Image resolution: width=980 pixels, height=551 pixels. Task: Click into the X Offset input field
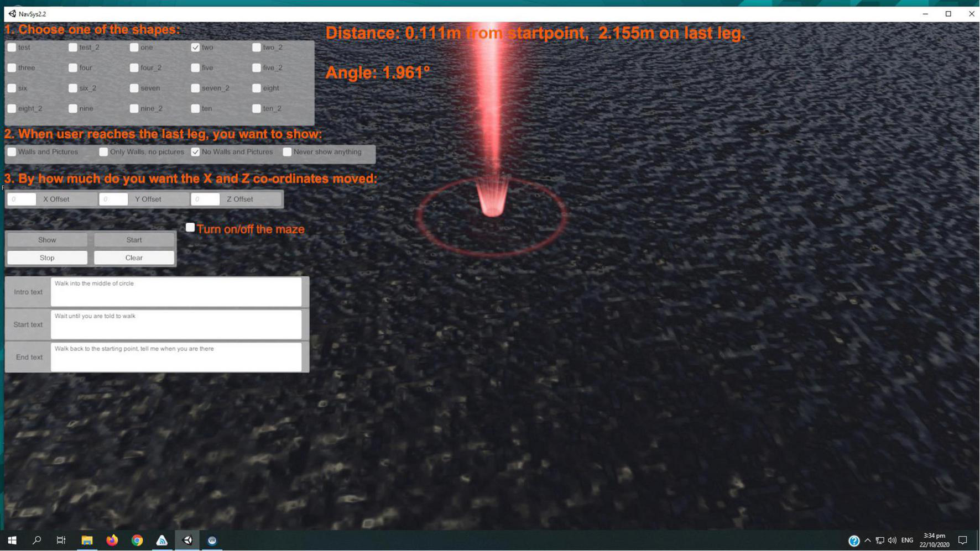pos(22,199)
